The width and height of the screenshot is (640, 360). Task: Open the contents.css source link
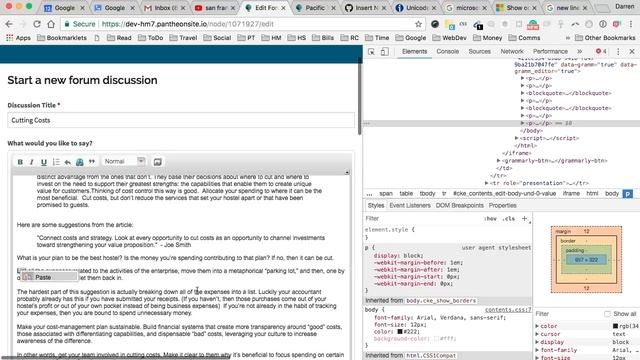[x=508, y=310]
